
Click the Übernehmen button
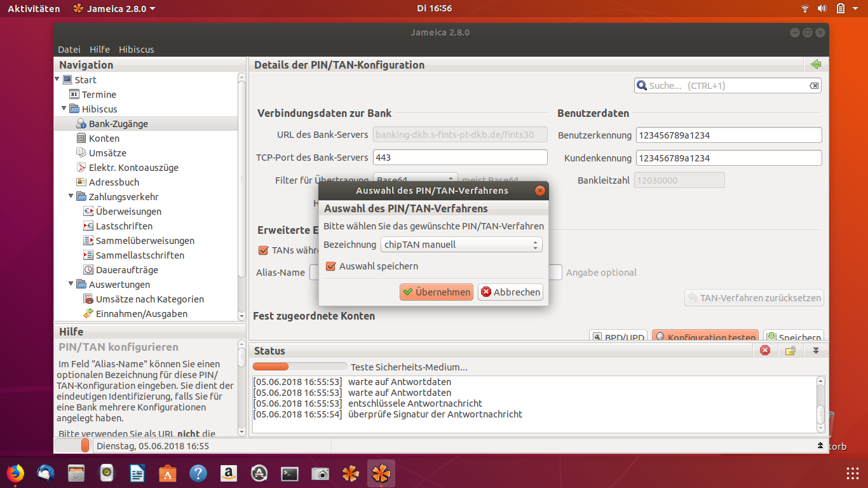coord(437,292)
